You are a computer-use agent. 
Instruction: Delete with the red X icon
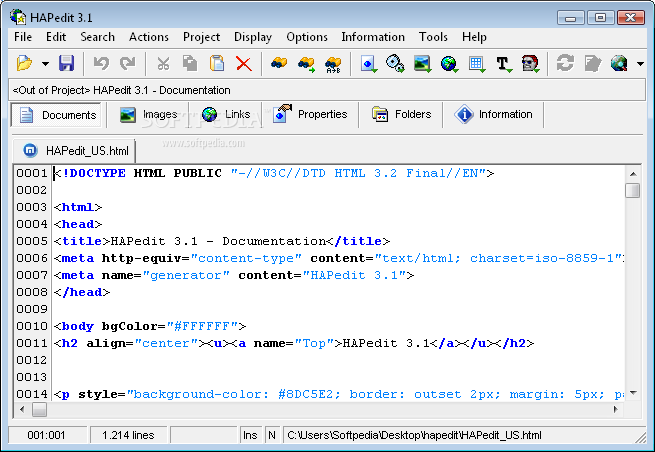tap(244, 63)
